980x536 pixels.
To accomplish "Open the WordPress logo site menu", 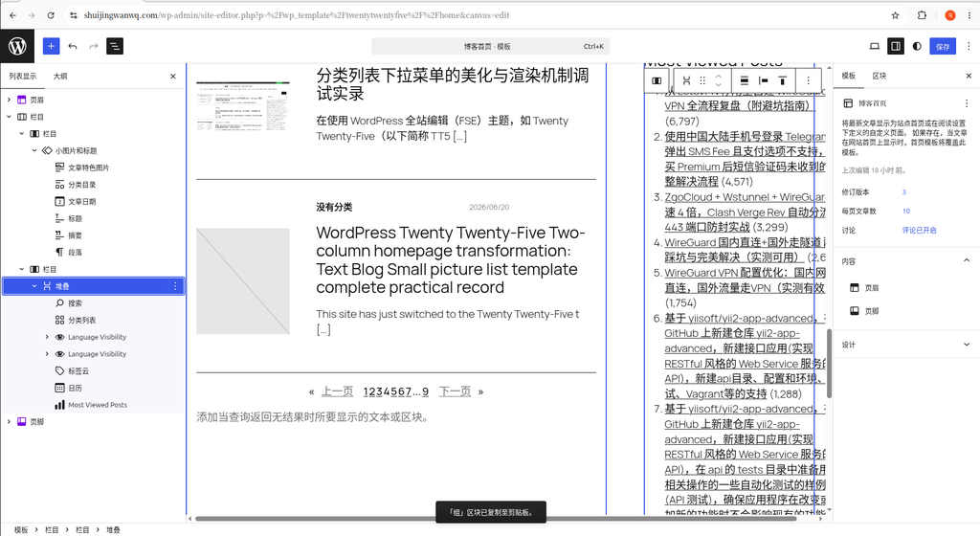I will pos(17,46).
